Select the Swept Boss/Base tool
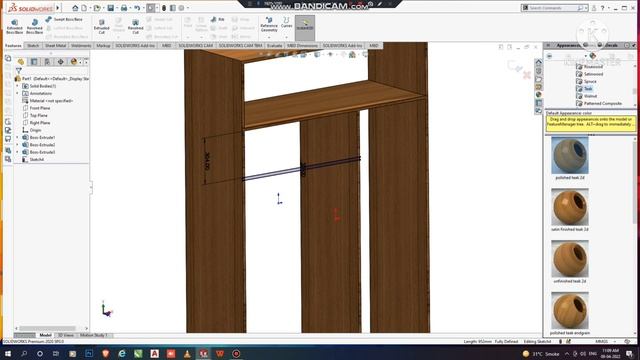 click(x=64, y=19)
